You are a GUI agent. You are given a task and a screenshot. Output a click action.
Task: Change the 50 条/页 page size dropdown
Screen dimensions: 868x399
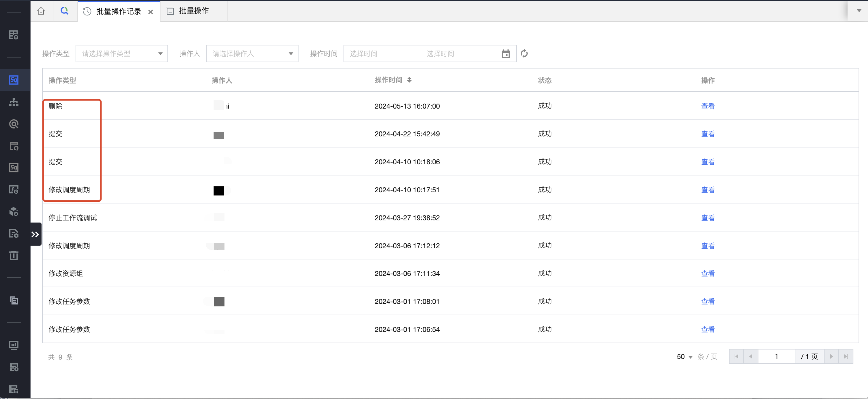pyautogui.click(x=684, y=357)
